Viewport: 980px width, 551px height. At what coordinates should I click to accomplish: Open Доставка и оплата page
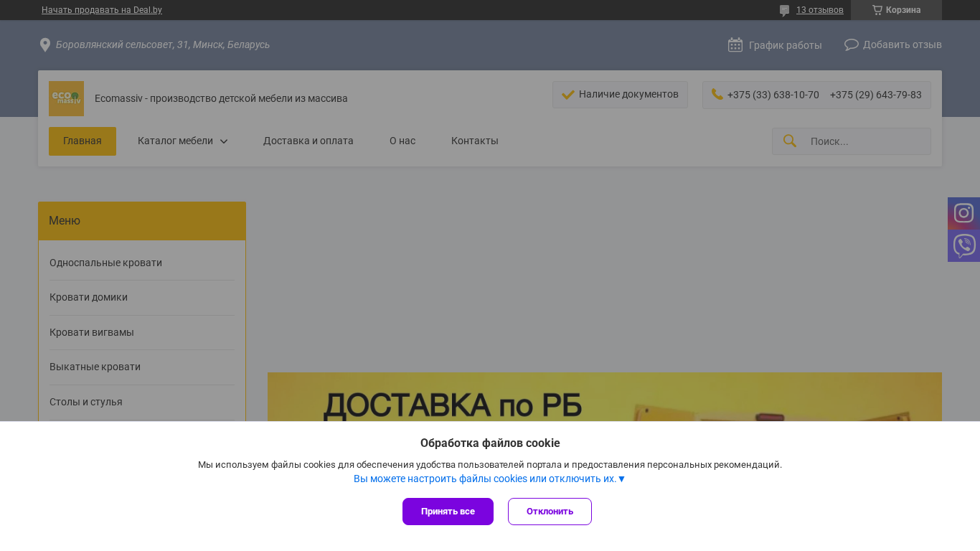click(308, 141)
